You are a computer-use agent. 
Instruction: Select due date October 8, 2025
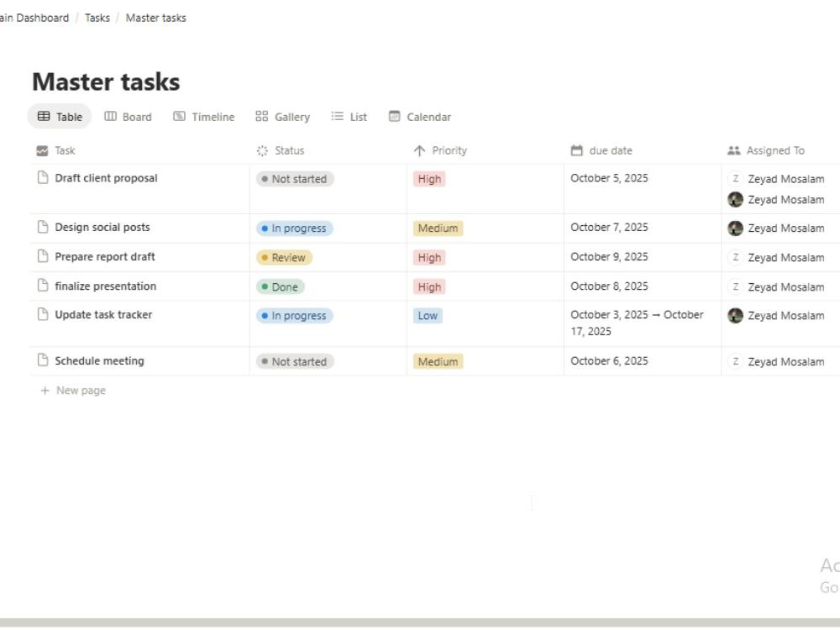click(609, 286)
